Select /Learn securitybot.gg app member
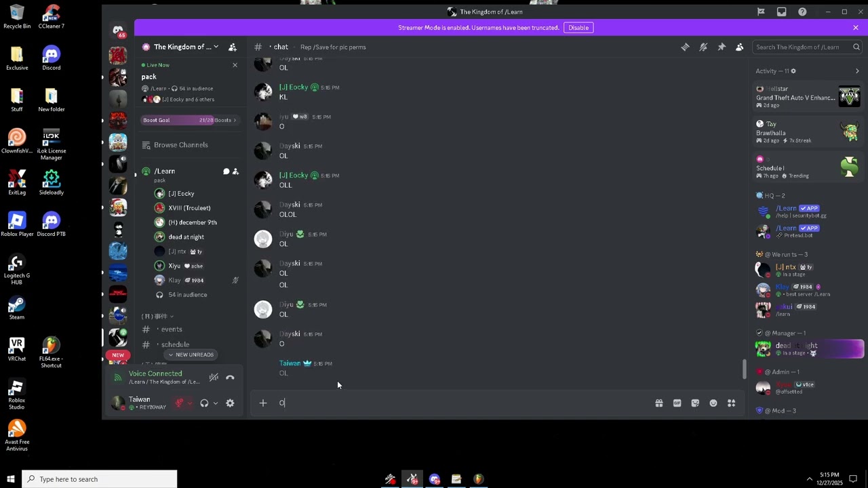This screenshot has height=488, width=868. click(808, 211)
